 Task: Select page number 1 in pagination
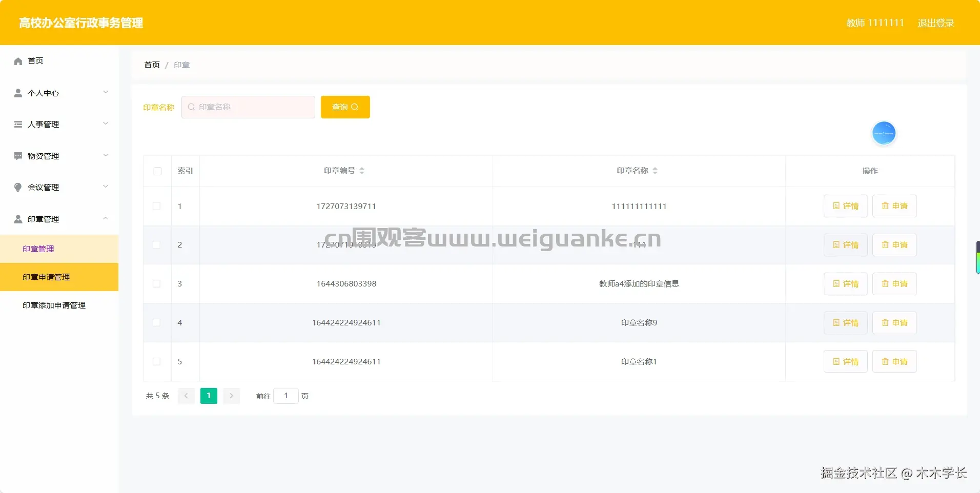[x=209, y=396]
